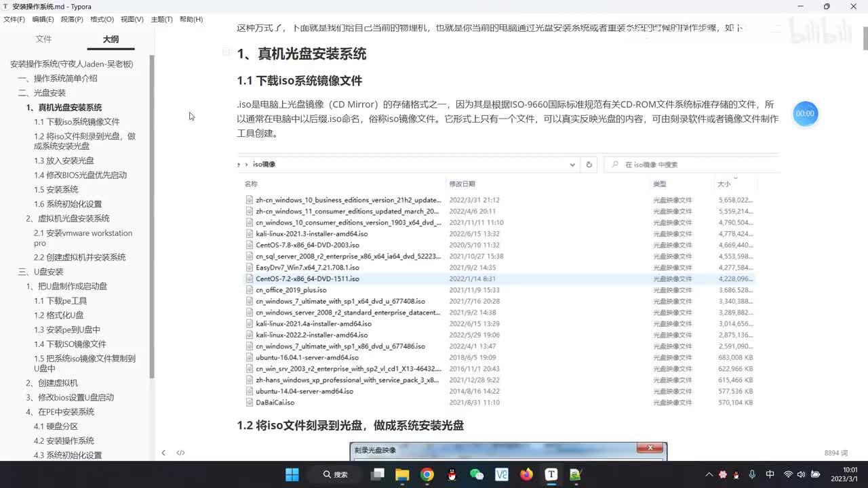This screenshot has width=868, height=488.
Task: Open the 视图(V) menu
Action: [x=132, y=19]
